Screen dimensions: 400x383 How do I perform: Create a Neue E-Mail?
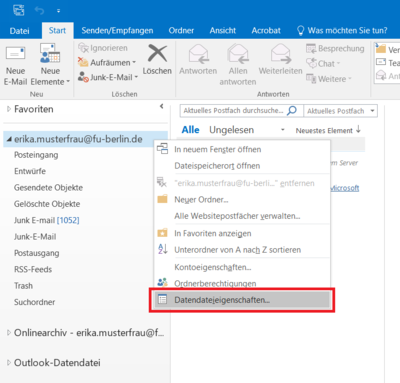(x=15, y=65)
